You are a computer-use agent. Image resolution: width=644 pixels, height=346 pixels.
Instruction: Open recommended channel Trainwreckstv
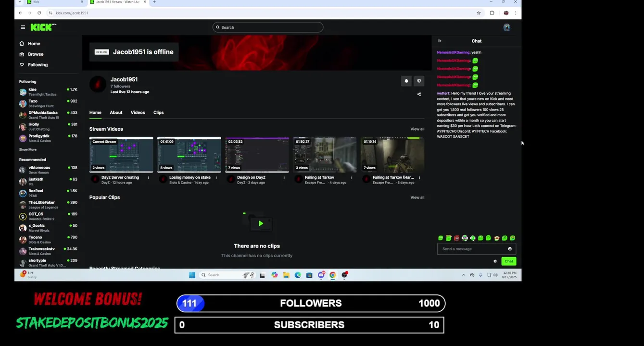[48, 251]
